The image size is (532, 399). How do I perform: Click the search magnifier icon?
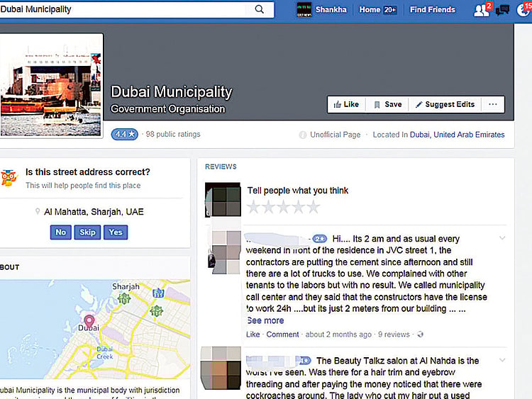click(260, 9)
